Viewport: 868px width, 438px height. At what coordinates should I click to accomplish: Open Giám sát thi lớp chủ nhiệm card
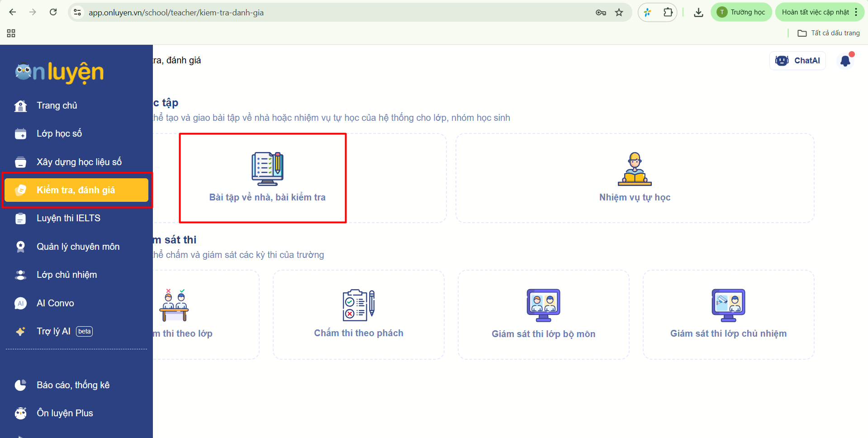tap(728, 315)
